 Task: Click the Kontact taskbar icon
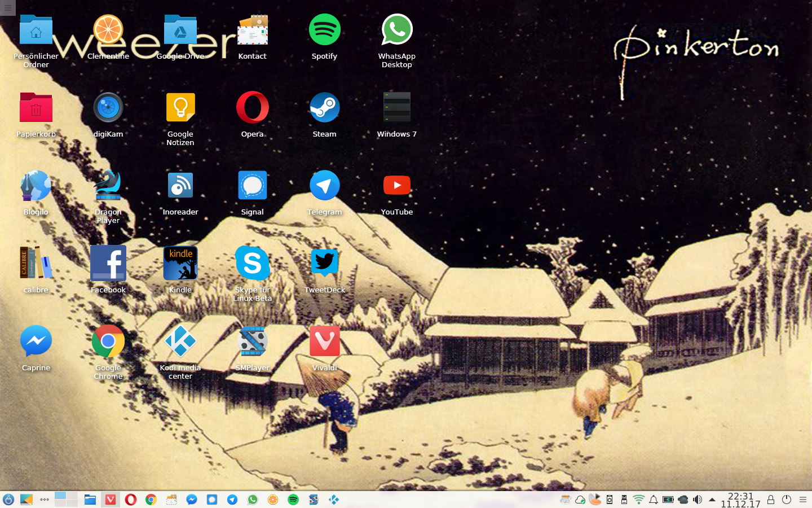click(171, 500)
